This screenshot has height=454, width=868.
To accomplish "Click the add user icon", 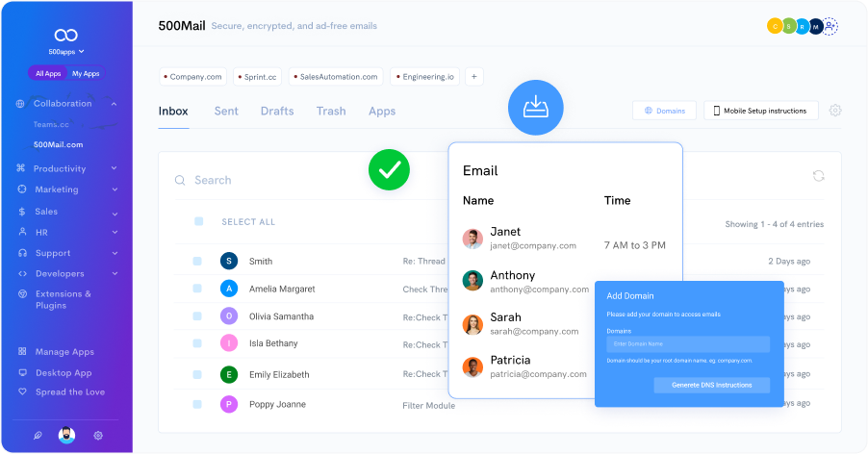I will 830,27.
